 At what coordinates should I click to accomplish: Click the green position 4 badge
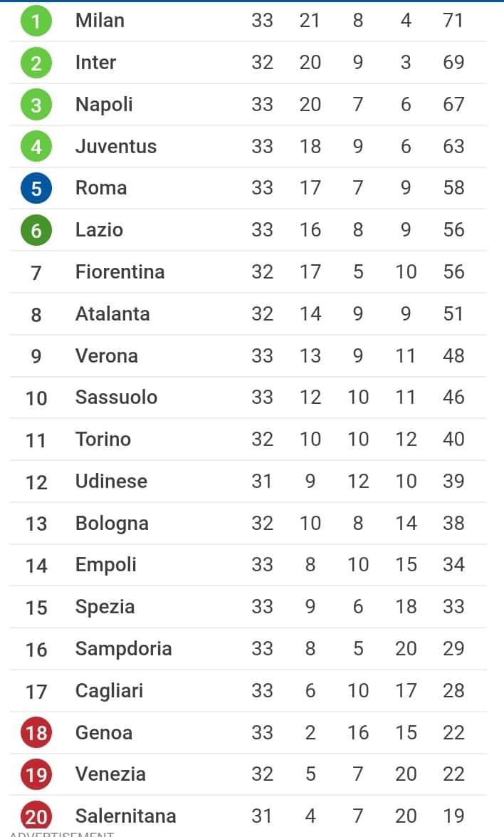(36, 146)
